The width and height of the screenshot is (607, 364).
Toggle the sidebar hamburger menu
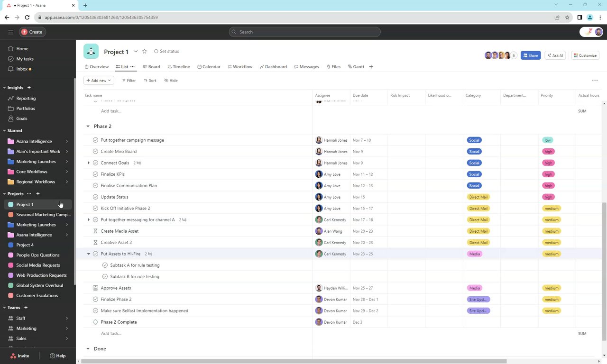(10, 32)
